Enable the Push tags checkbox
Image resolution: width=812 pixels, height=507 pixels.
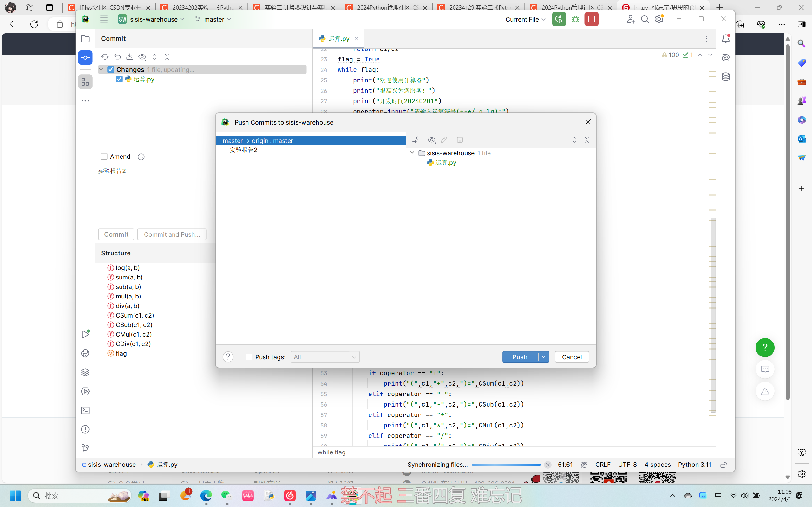pos(249,357)
